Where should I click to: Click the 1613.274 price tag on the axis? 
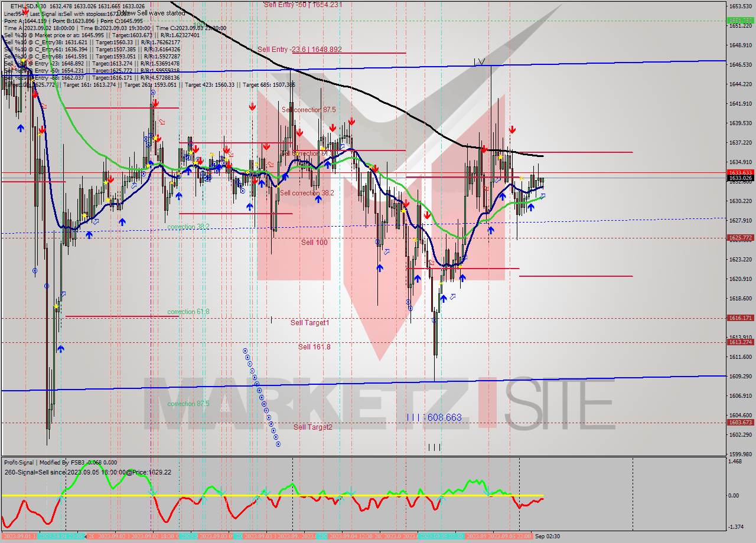741,342
